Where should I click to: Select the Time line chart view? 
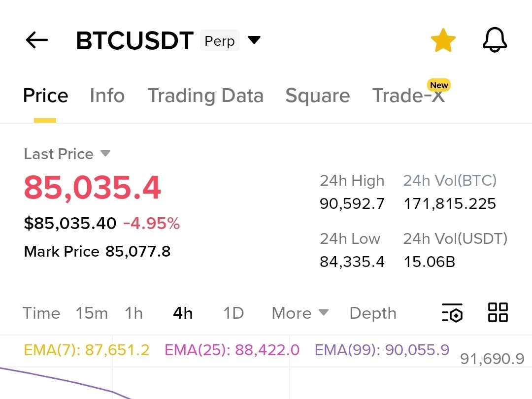41,313
